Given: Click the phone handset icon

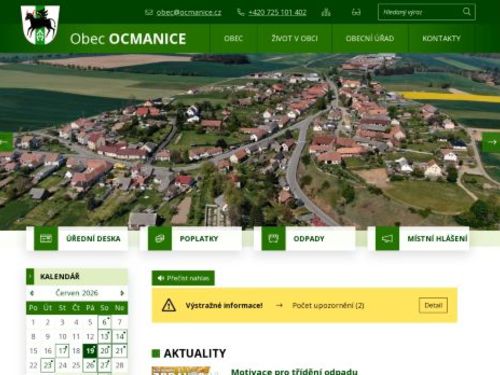Looking at the screenshot, I should 240,12.
